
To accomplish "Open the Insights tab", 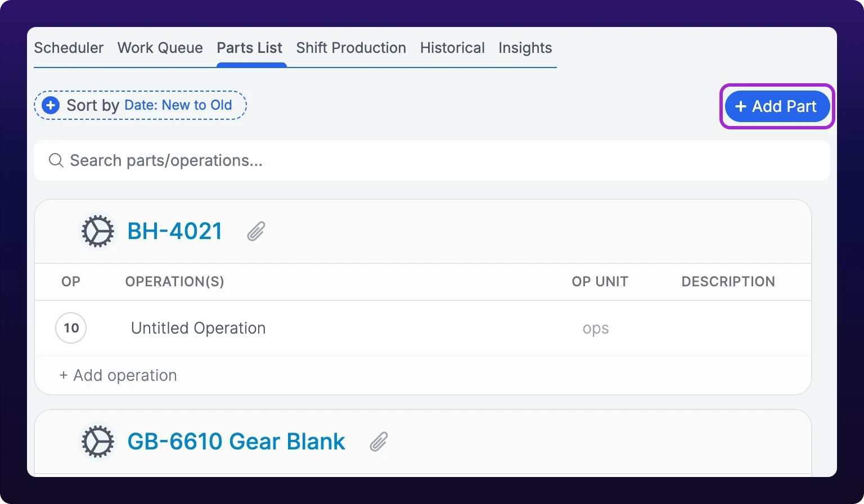I will (x=525, y=48).
